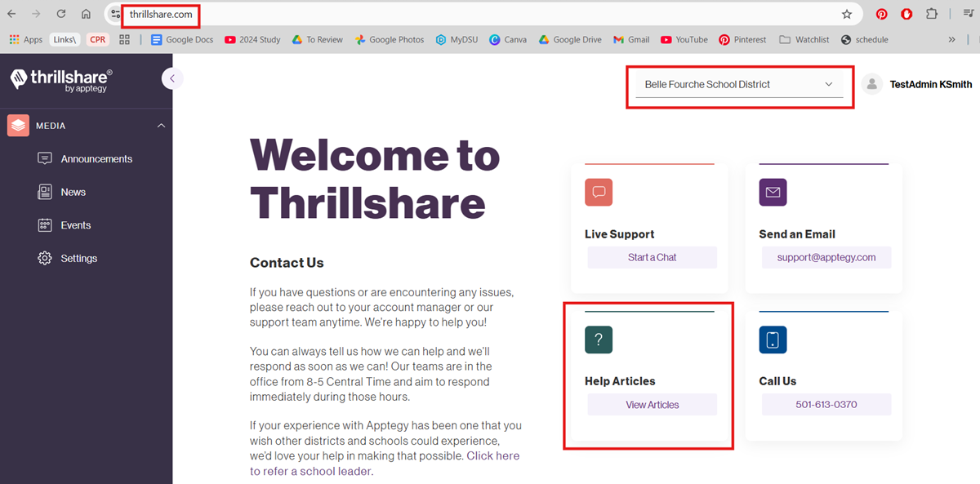Click the Call Us phone icon
The height and width of the screenshot is (484, 980).
click(773, 340)
